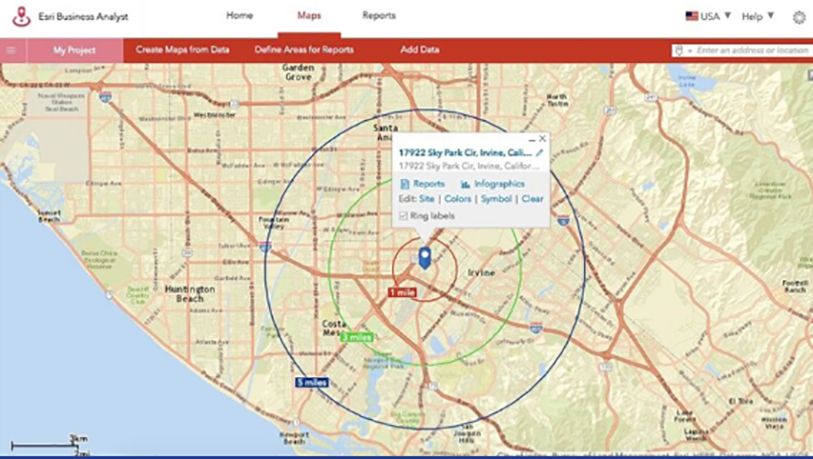Click the Esri Business Analyst logo icon

click(x=21, y=17)
